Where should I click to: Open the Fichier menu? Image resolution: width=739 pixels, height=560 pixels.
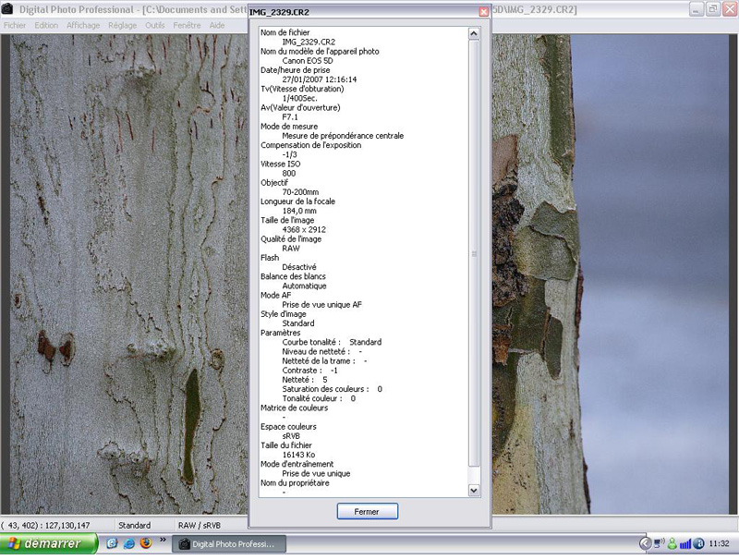click(15, 26)
